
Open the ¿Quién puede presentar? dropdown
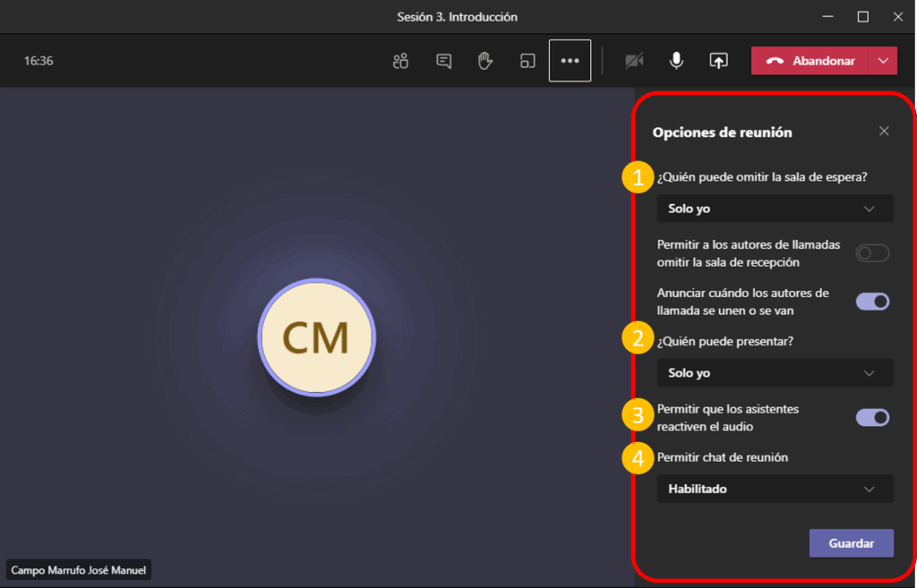click(x=775, y=372)
